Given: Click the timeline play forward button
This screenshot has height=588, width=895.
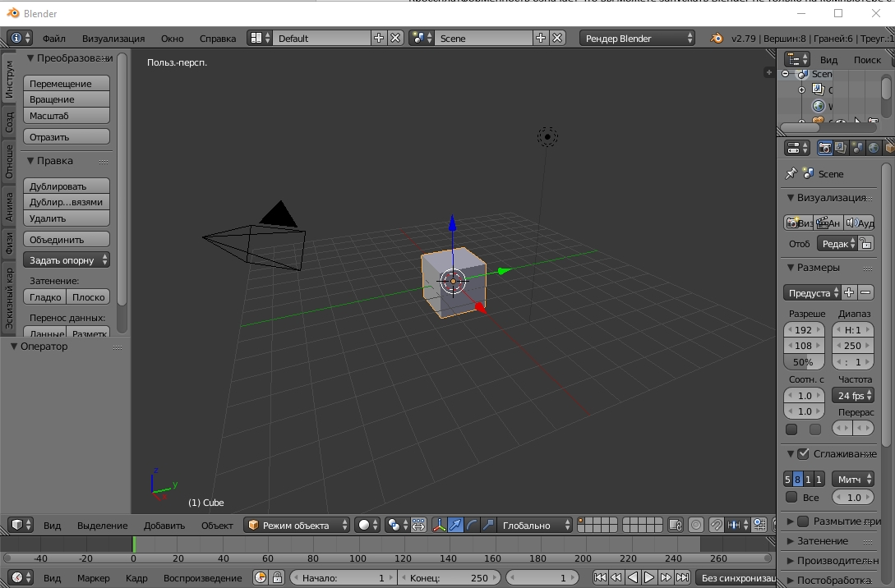Looking at the screenshot, I should pos(649,577).
